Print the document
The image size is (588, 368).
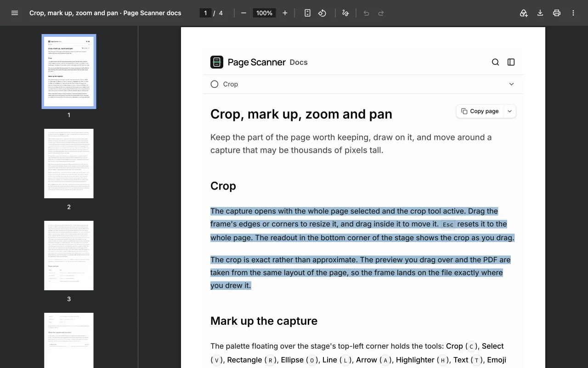(557, 13)
